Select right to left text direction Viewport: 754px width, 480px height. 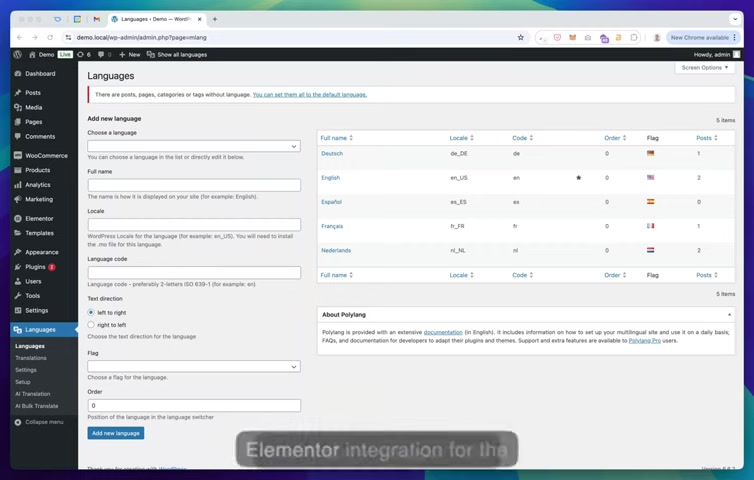point(91,325)
